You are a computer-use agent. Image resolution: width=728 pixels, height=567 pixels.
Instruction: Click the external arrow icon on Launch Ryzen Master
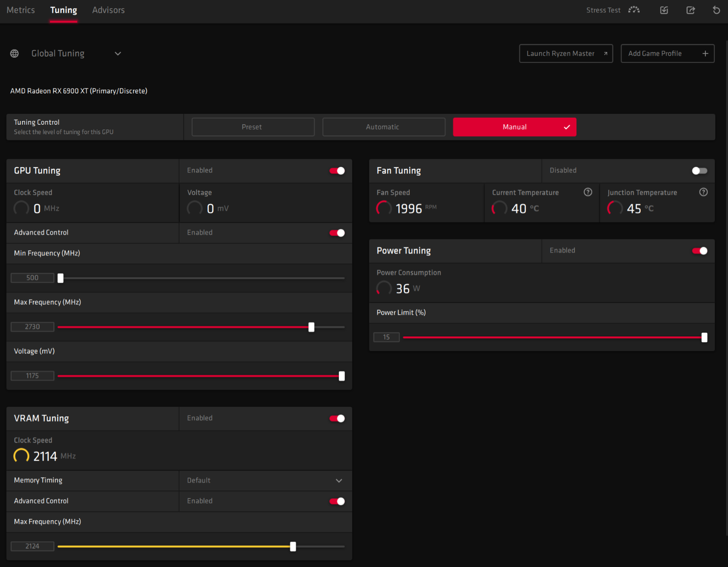pos(605,53)
